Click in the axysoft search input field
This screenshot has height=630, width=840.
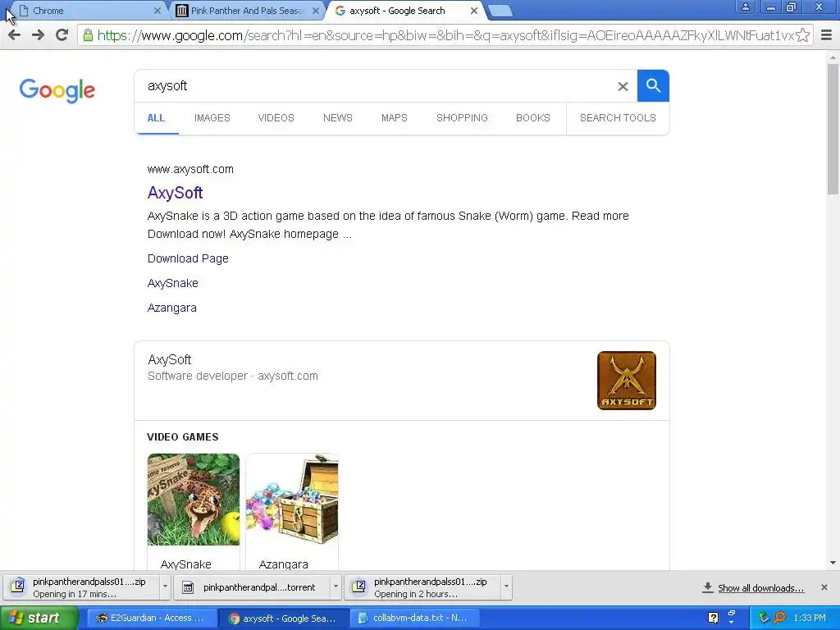(375, 86)
